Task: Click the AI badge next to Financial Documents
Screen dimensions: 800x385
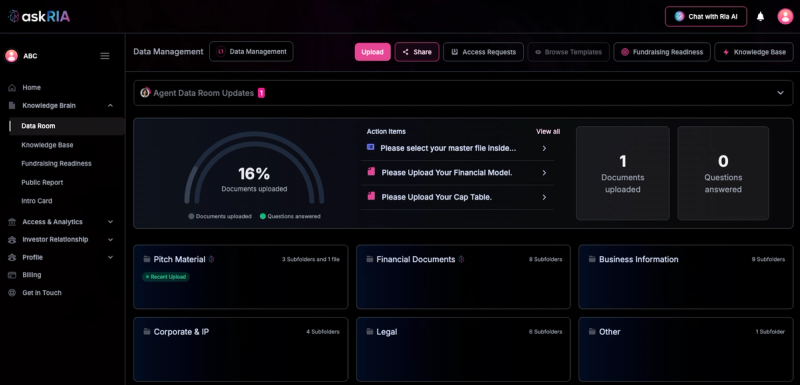Action: tap(461, 259)
